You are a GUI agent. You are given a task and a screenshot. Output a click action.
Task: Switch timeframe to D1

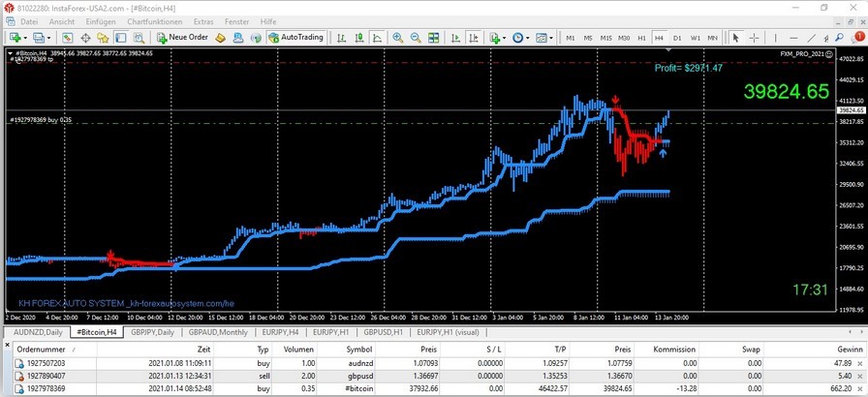coord(677,38)
